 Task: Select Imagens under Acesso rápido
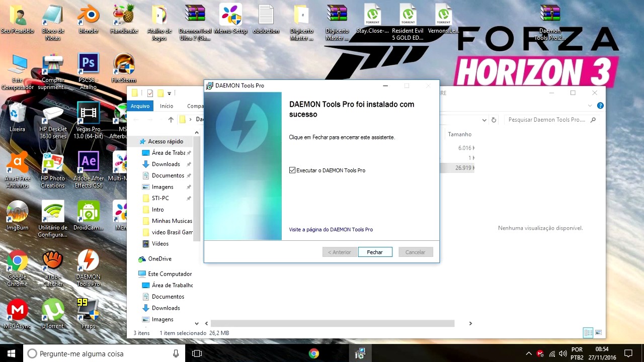coord(163,187)
